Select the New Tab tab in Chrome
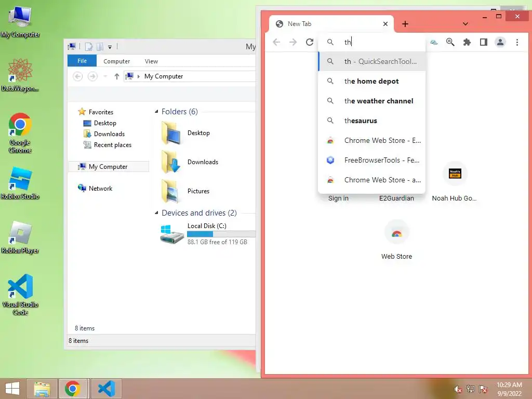Viewport: 532px width, 399px height. pos(331,24)
